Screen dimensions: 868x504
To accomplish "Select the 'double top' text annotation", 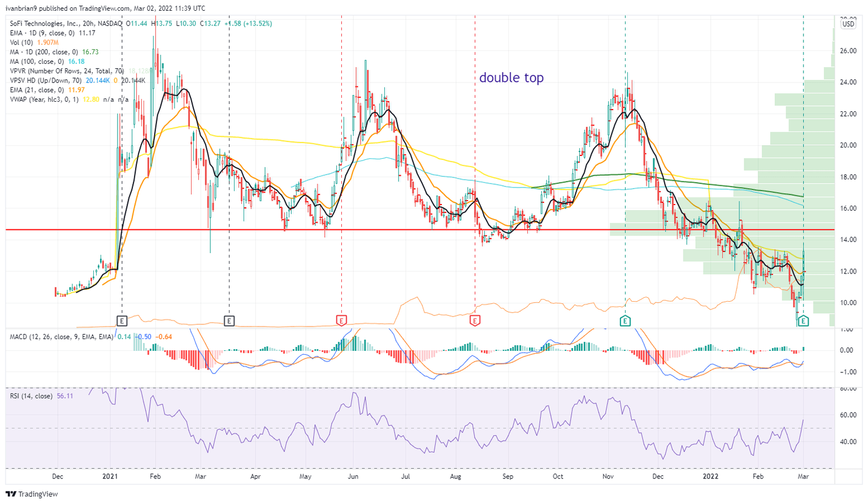I will pyautogui.click(x=511, y=77).
